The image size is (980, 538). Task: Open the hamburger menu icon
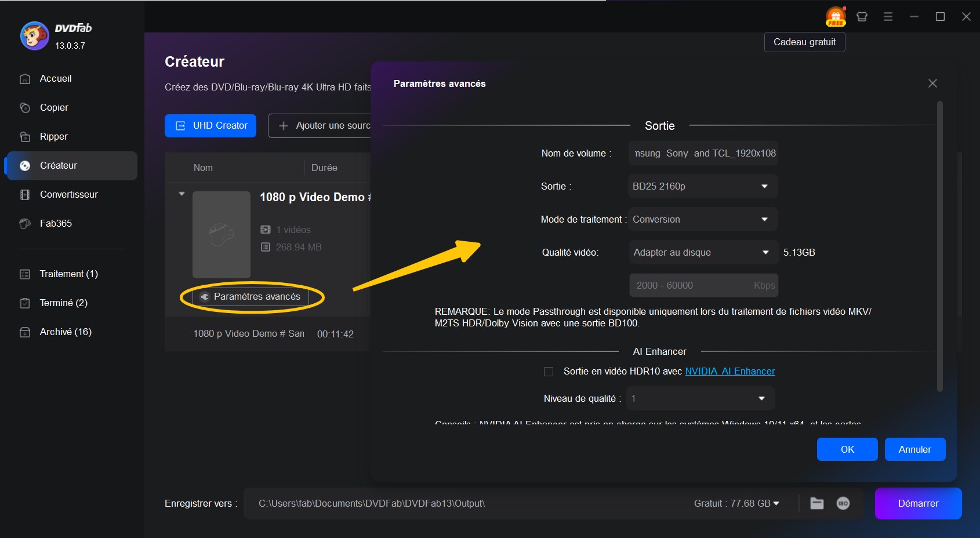click(888, 17)
